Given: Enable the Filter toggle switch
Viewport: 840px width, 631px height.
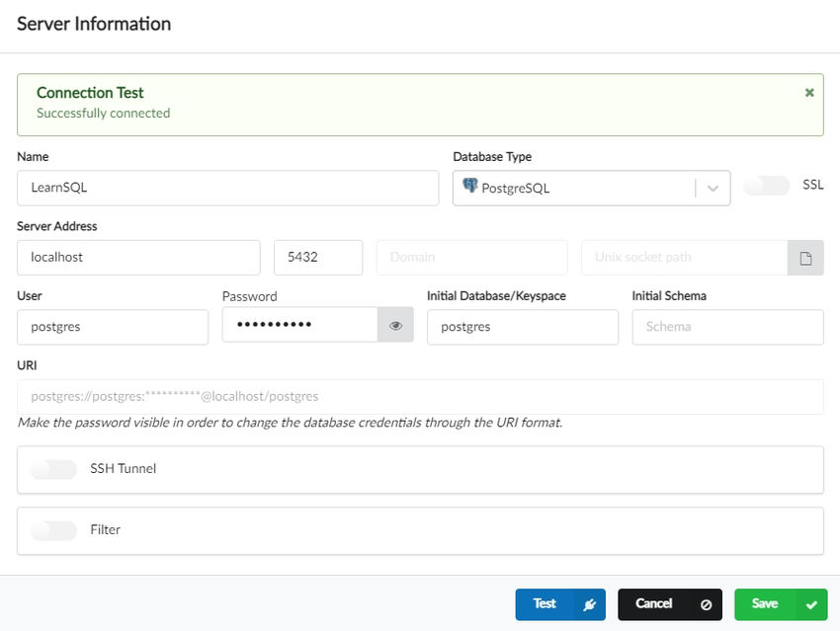Looking at the screenshot, I should 53,530.
